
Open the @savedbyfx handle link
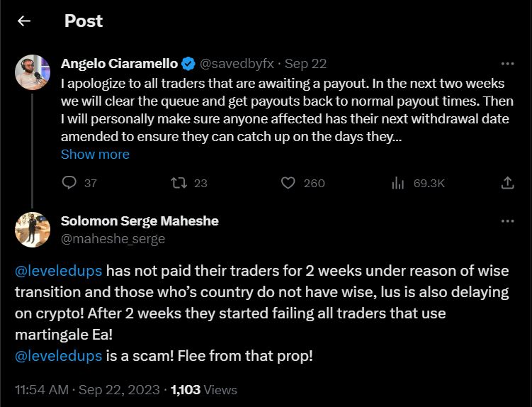point(237,64)
